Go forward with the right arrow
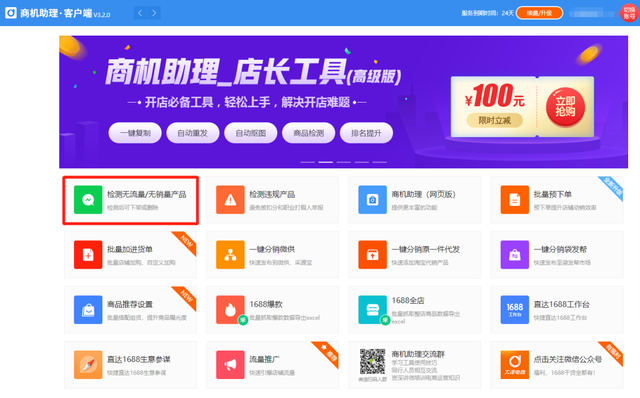The height and width of the screenshot is (398, 640). (x=154, y=13)
